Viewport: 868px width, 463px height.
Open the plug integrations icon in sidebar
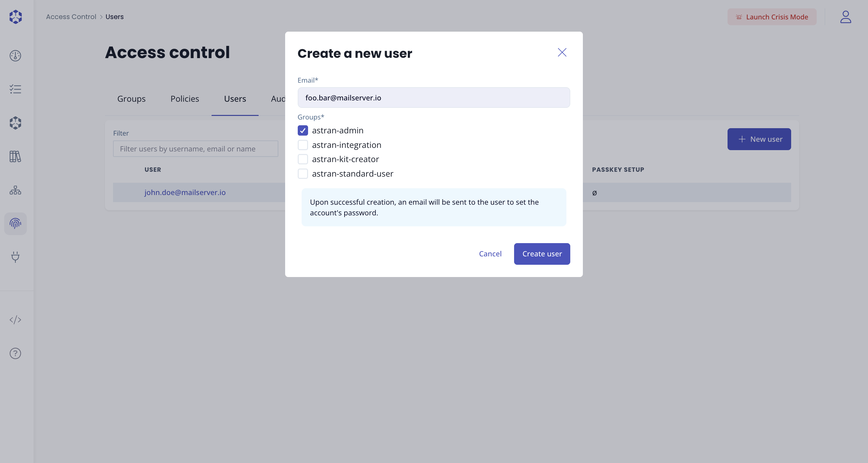pos(15,257)
